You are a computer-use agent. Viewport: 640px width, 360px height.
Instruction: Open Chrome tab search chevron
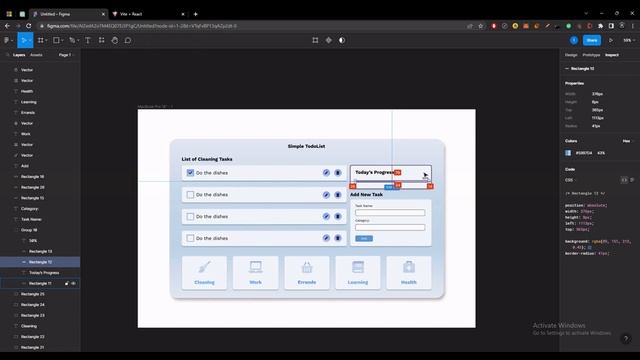click(x=586, y=13)
